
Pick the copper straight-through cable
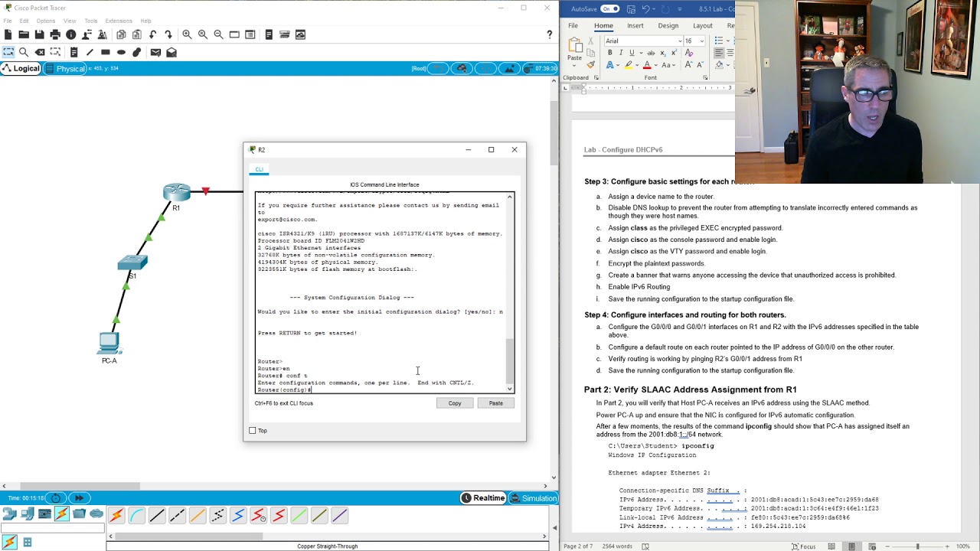click(x=157, y=515)
